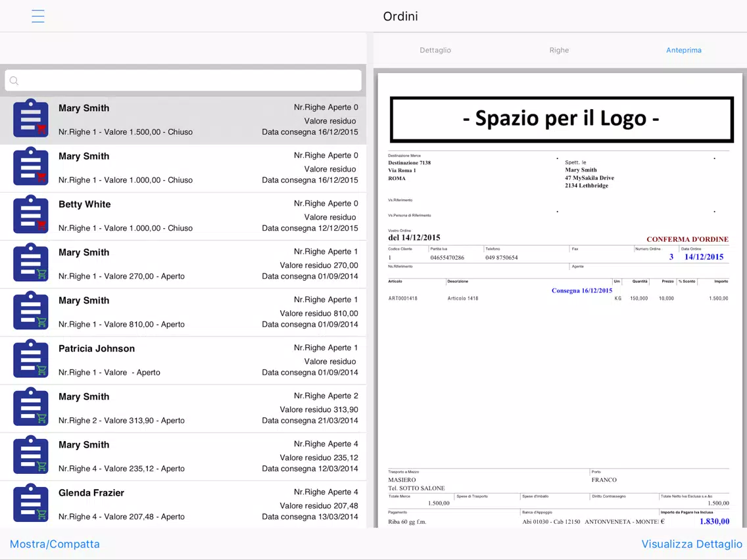Click Betty White's closed order icon
This screenshot has width=747, height=560.
(x=30, y=214)
